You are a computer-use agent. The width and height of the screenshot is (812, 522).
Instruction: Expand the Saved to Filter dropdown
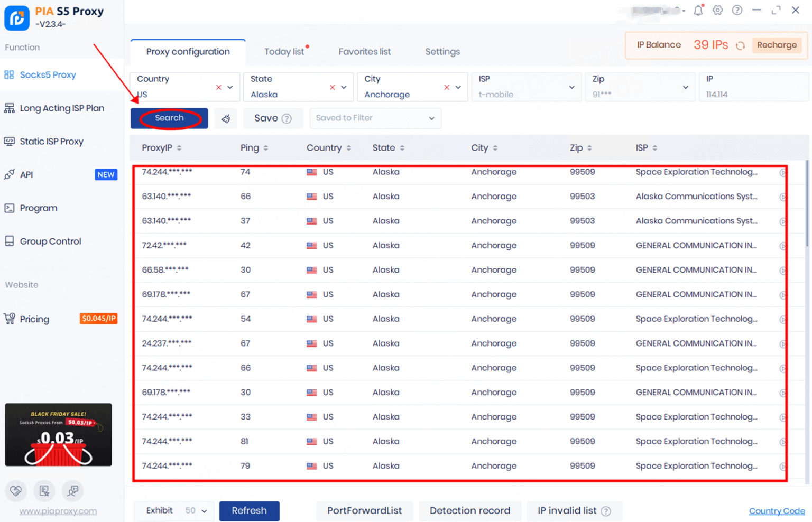pos(375,118)
